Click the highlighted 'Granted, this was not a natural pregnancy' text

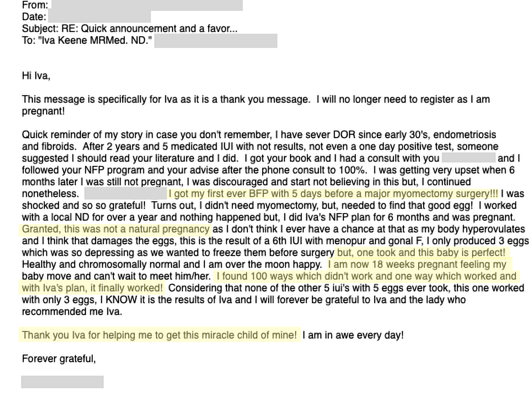tap(116, 229)
